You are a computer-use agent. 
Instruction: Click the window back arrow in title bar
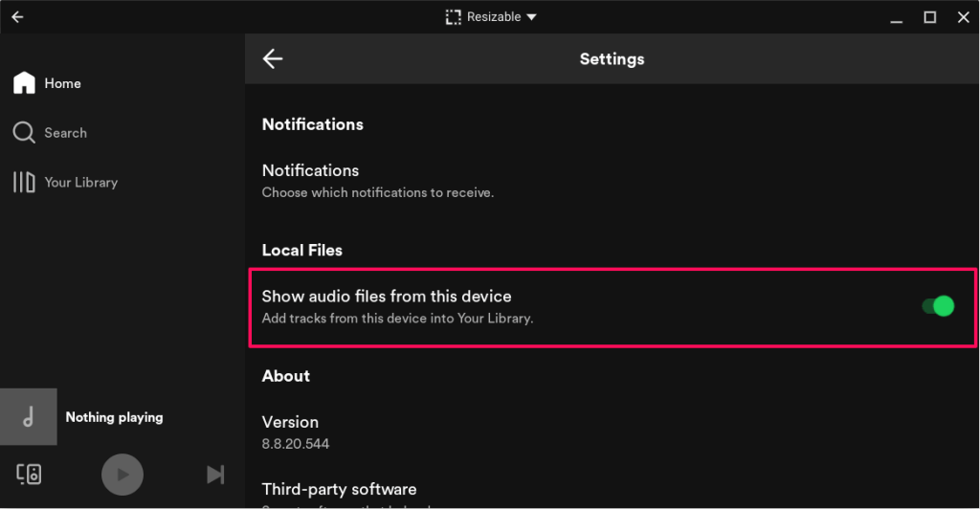point(17,17)
